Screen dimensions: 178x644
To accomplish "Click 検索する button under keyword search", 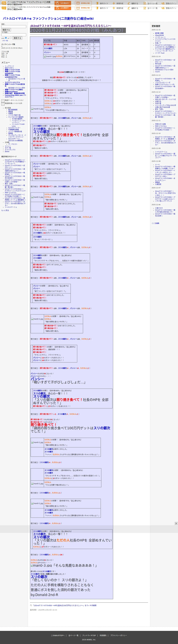I will tap(6, 30).
